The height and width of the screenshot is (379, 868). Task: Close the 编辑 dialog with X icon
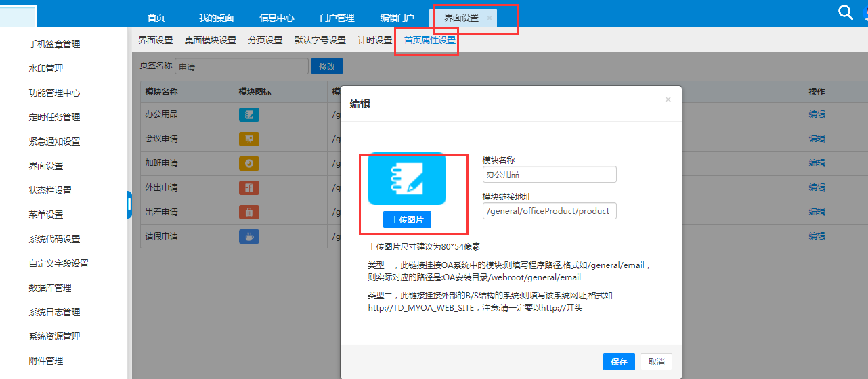click(x=668, y=99)
